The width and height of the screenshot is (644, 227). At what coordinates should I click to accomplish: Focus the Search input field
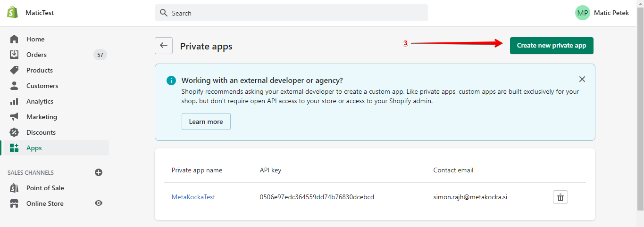(292, 13)
